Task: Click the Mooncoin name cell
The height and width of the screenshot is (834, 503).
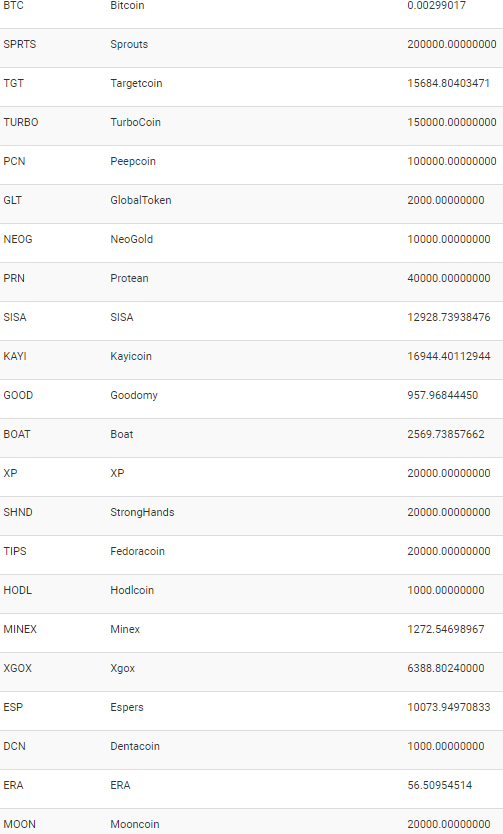Action: pos(135,824)
